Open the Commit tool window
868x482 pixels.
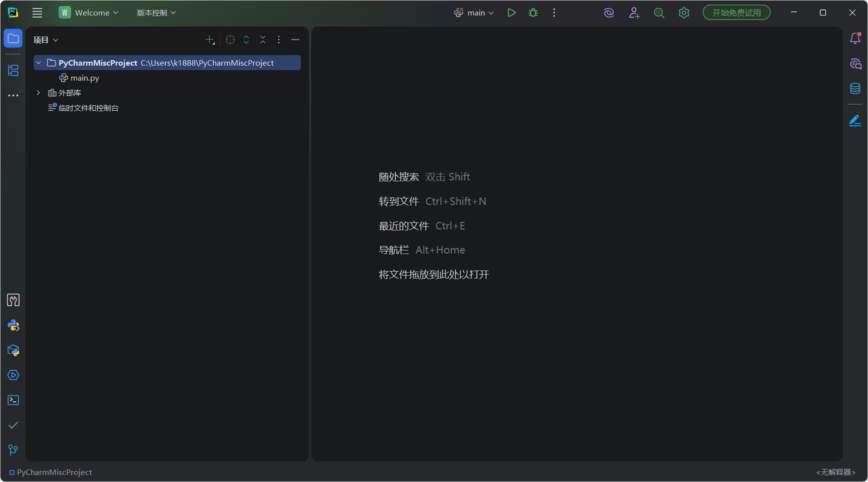click(x=13, y=425)
